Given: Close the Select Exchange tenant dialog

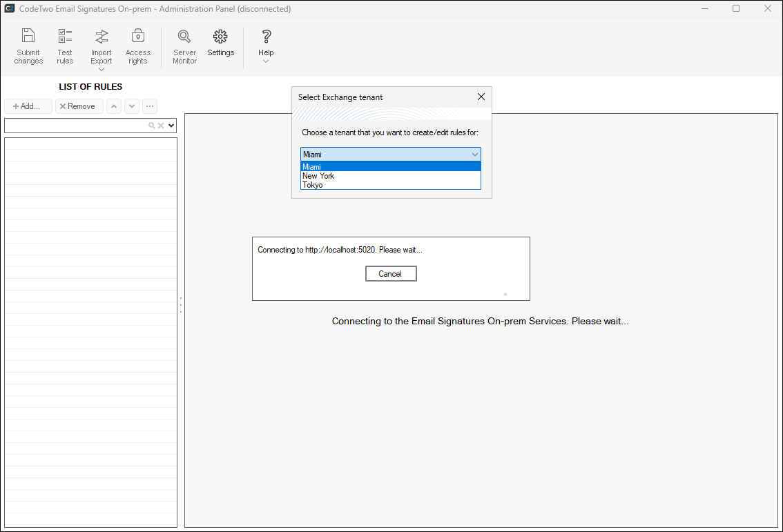Looking at the screenshot, I should (481, 97).
